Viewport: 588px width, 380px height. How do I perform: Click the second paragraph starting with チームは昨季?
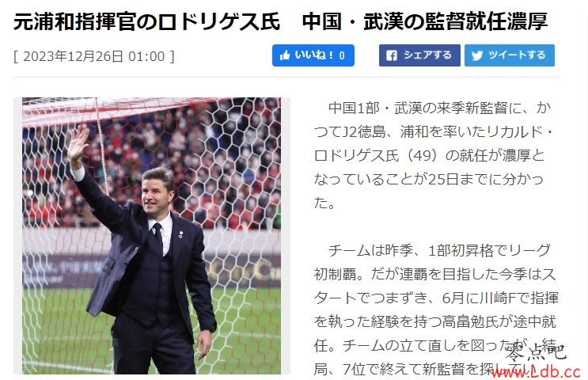(436, 310)
